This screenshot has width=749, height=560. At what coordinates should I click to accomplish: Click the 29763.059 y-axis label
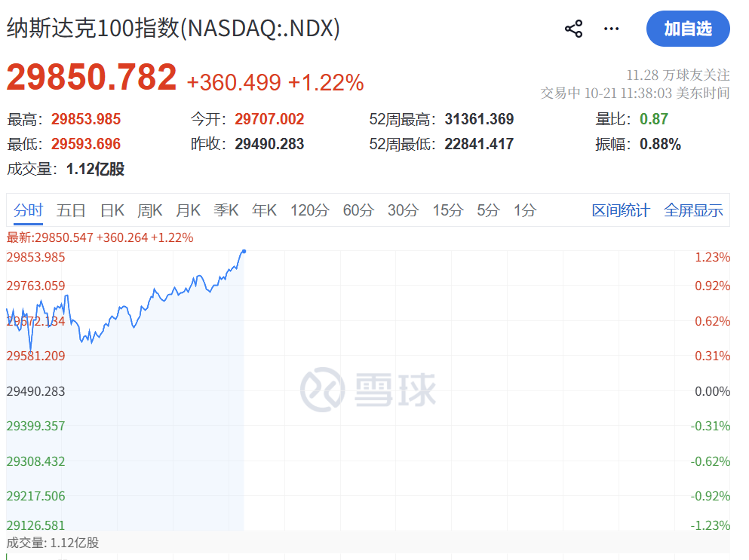35,286
